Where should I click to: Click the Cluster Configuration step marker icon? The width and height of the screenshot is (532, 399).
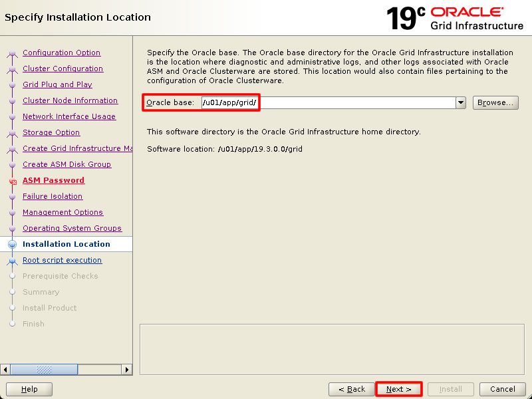point(12,69)
